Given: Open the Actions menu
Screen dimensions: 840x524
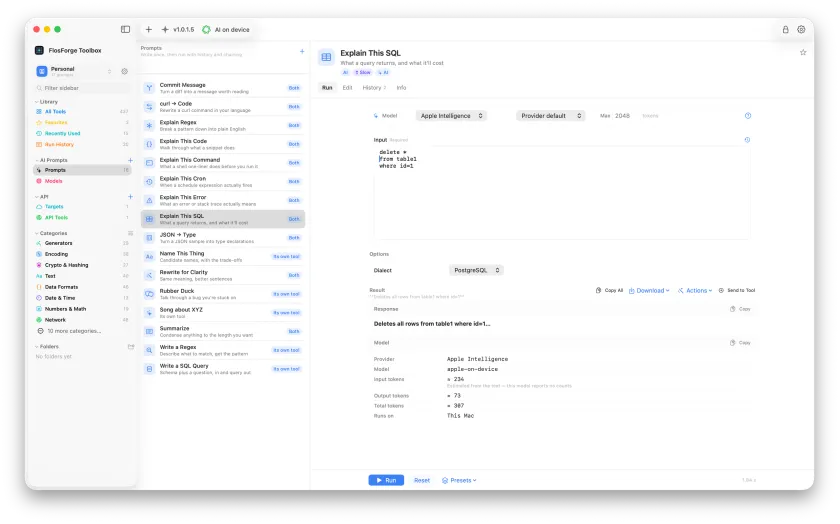Looking at the screenshot, I should coord(695,290).
